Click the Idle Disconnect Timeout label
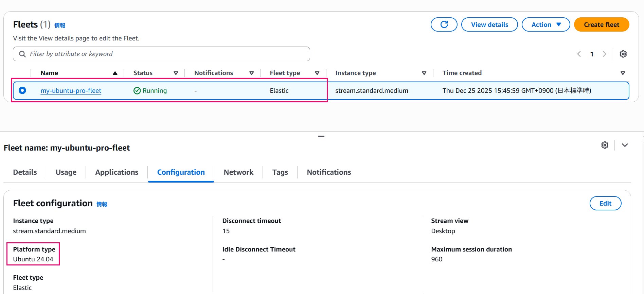Screen dimensions: 644x294 (x=259, y=249)
